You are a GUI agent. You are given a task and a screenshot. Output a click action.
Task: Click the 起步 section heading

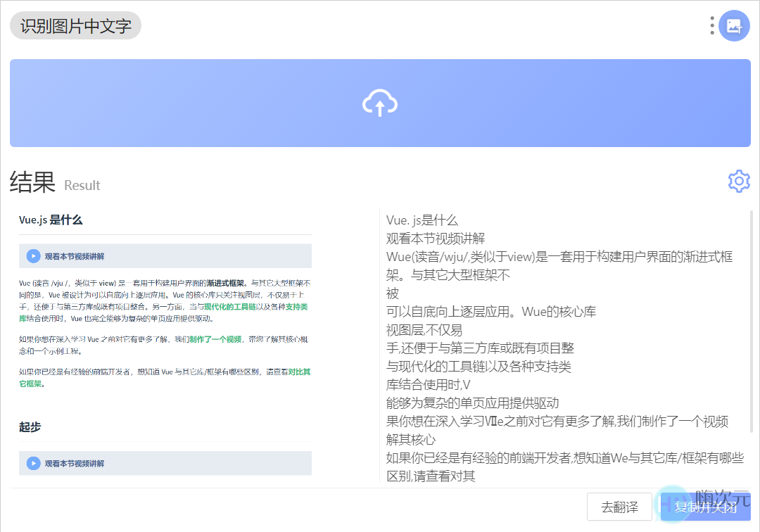30,427
